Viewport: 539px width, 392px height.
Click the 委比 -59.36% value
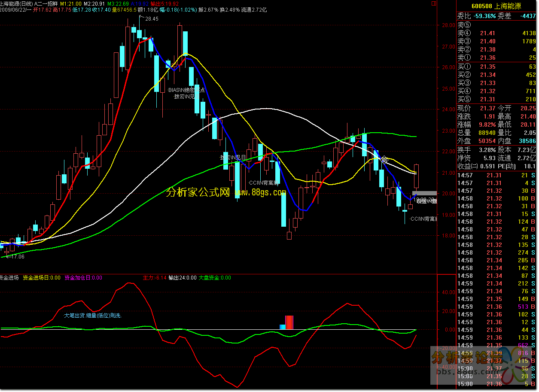click(x=484, y=16)
